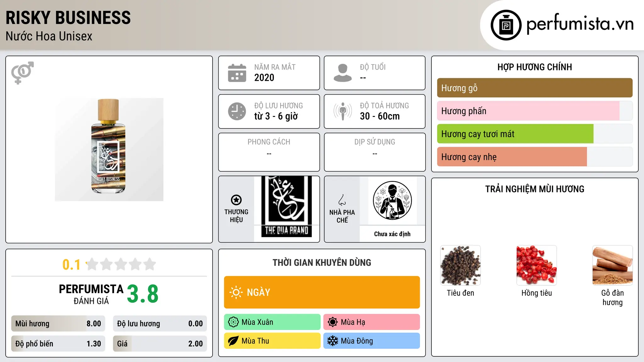
Task: Click the Tiêu đen note label
Action: pyautogui.click(x=460, y=293)
